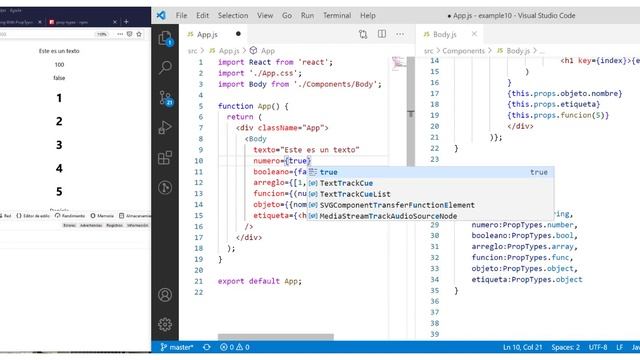
Task: Click the master branch in status bar
Action: (177, 347)
